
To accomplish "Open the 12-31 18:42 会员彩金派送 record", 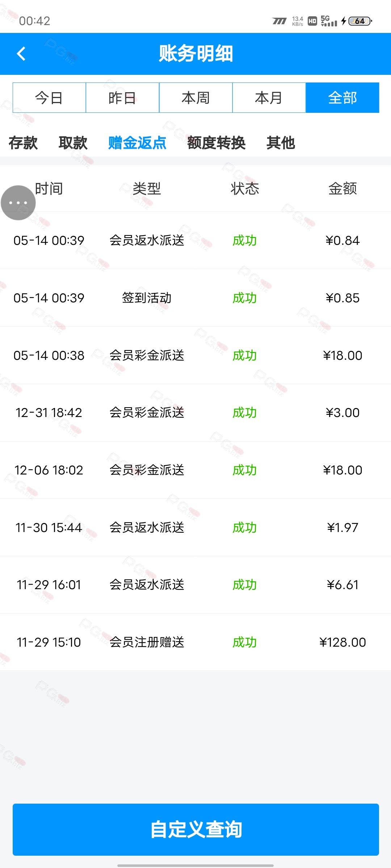I will coord(195,413).
